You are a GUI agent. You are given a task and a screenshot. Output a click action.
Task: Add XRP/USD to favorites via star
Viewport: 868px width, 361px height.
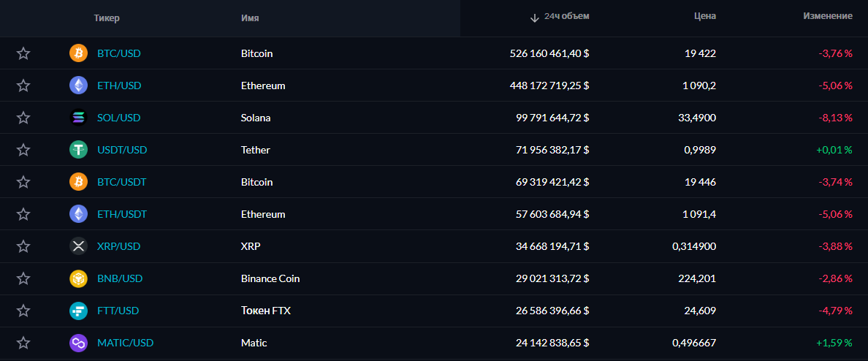23,246
